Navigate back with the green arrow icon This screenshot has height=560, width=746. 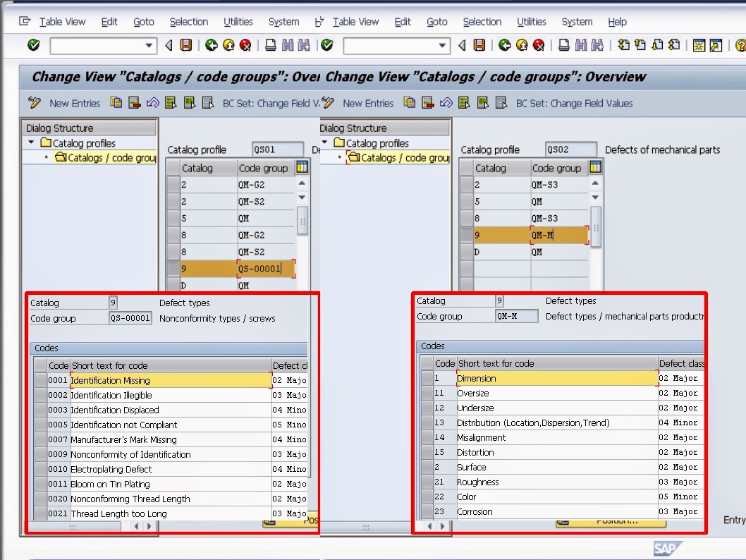(x=211, y=45)
